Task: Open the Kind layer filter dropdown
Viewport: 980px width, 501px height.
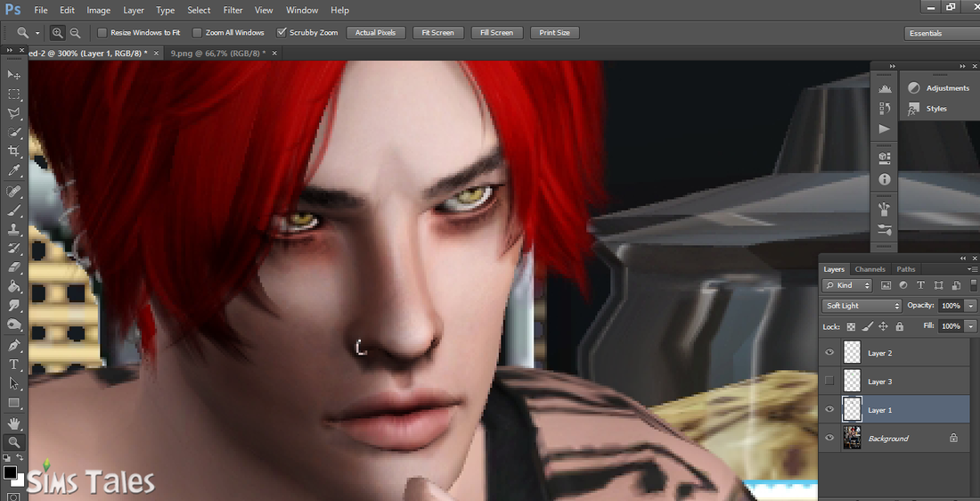Action: [847, 285]
